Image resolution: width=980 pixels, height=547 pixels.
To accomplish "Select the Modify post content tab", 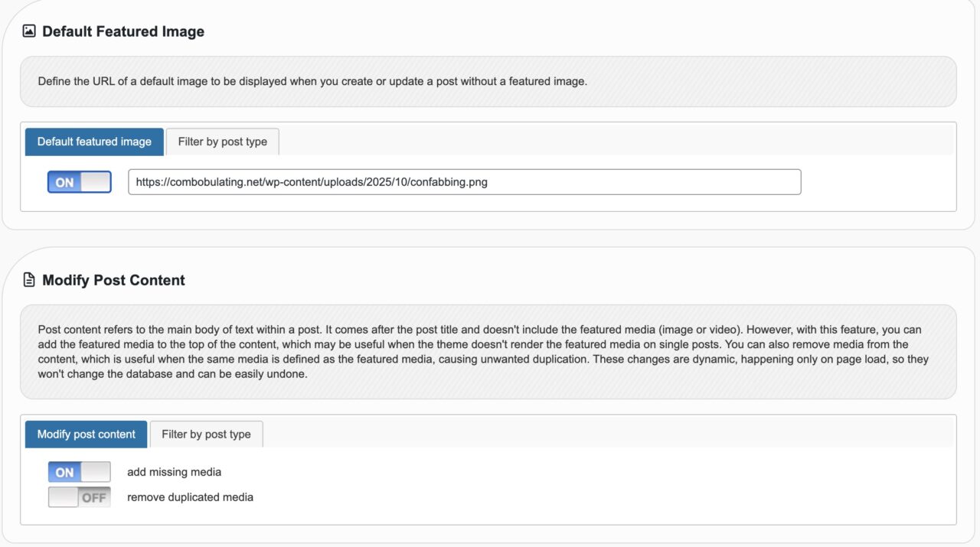I will 87,434.
